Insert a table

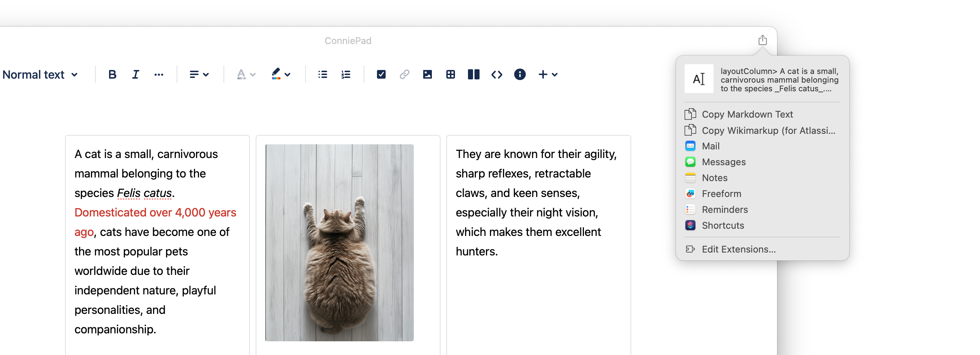tap(450, 74)
